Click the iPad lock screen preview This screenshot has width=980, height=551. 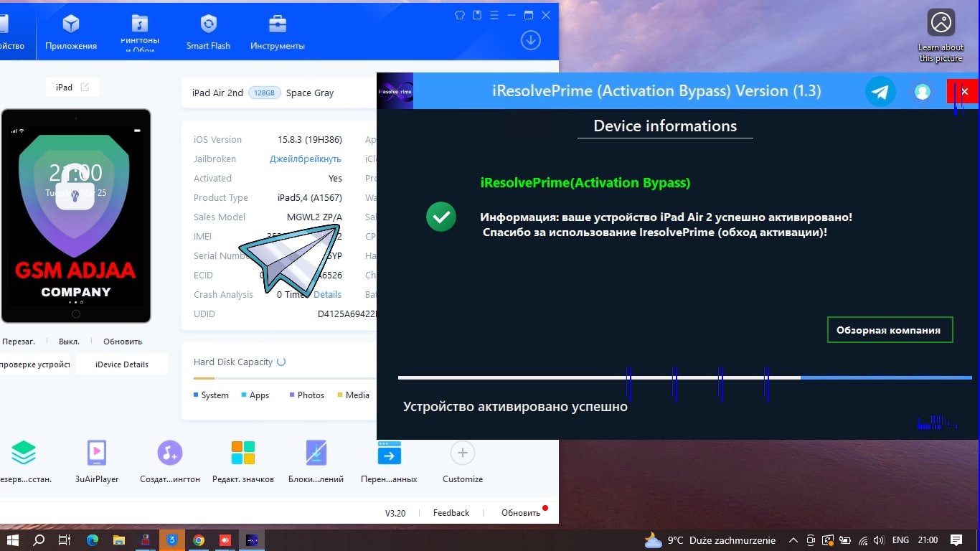(x=76, y=216)
